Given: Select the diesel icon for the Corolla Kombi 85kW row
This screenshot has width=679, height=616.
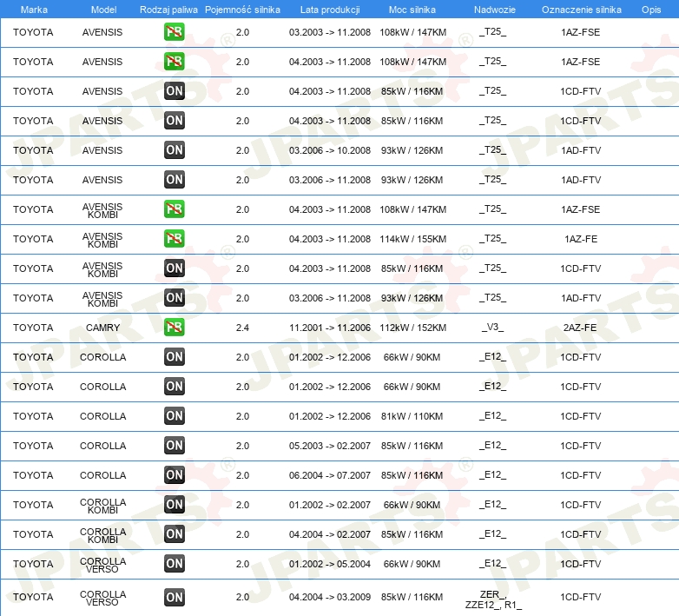Looking at the screenshot, I should tap(174, 533).
